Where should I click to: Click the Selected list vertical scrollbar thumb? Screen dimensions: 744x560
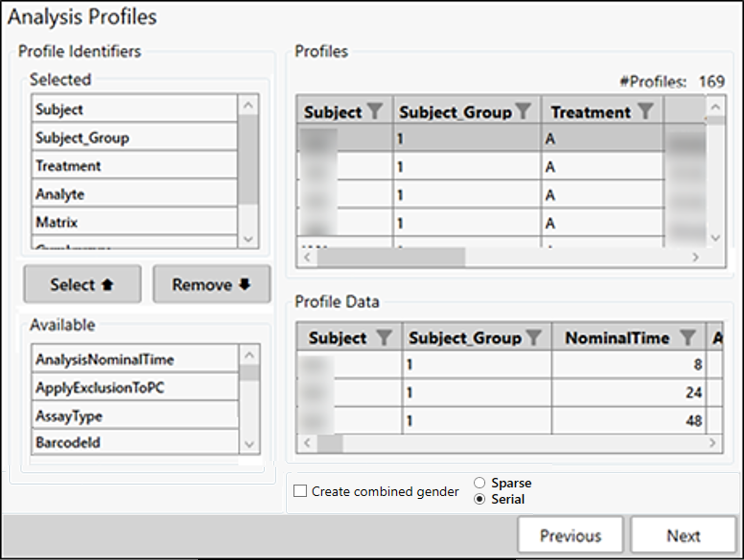point(248,160)
